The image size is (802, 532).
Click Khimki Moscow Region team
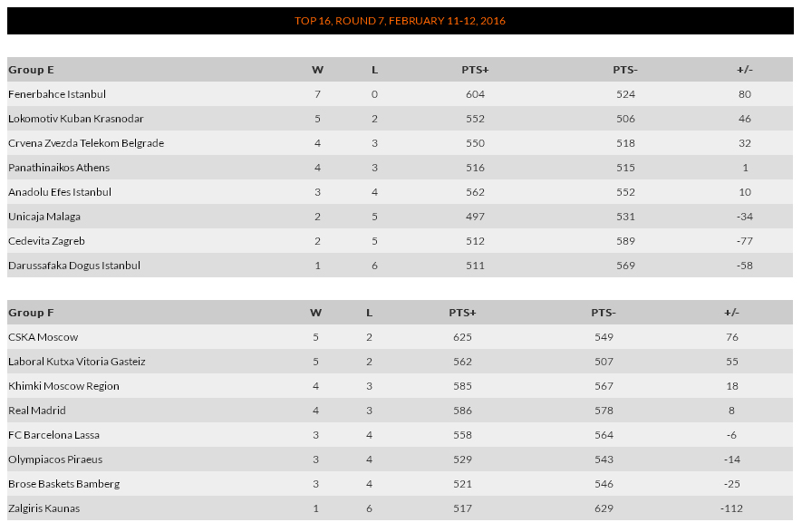63,386
